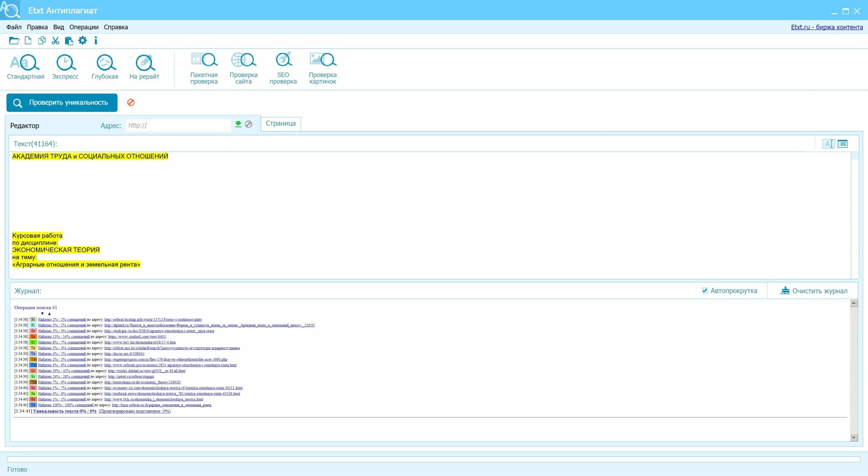Switch to the list view icon in the text panel

coord(843,144)
